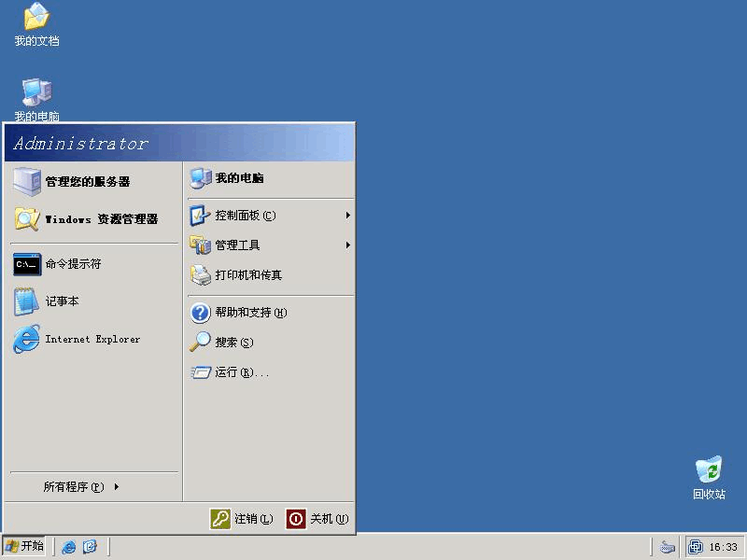
Task: Expand 所有程序 all programs list
Action: [81, 486]
